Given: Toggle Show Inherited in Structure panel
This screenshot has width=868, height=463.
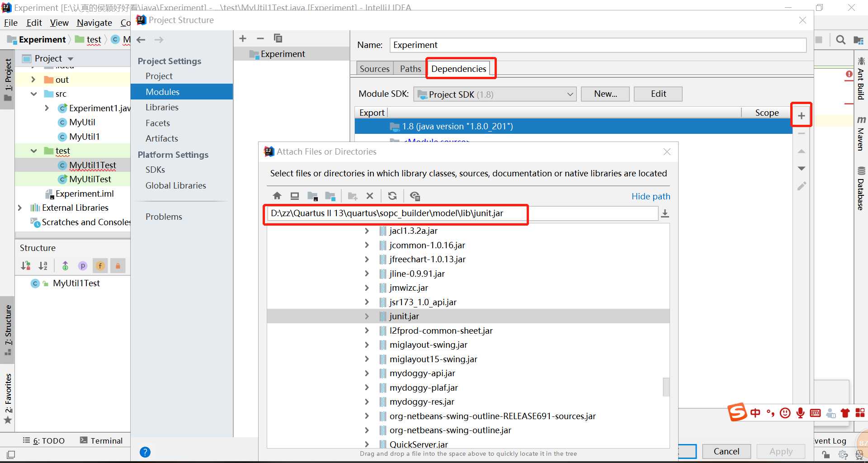Looking at the screenshot, I should (65, 266).
